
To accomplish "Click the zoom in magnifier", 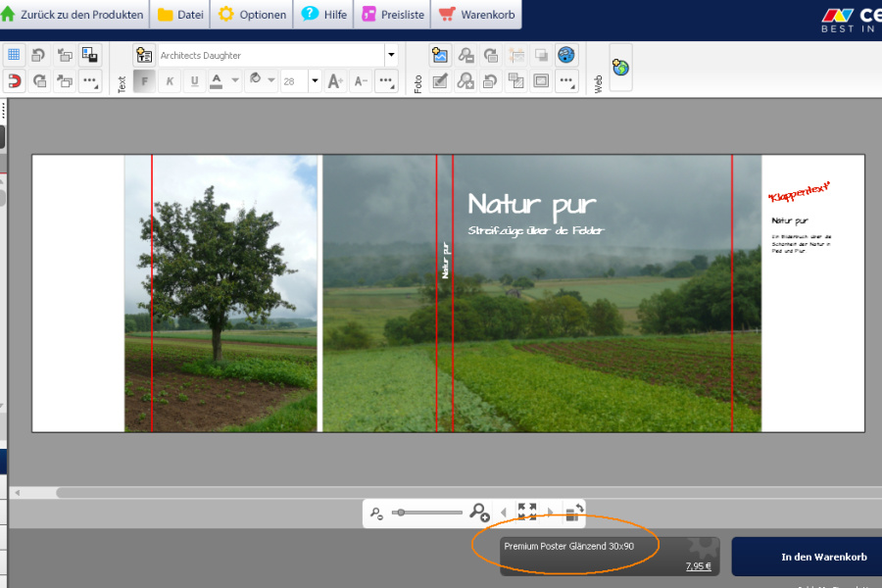I will point(479,512).
